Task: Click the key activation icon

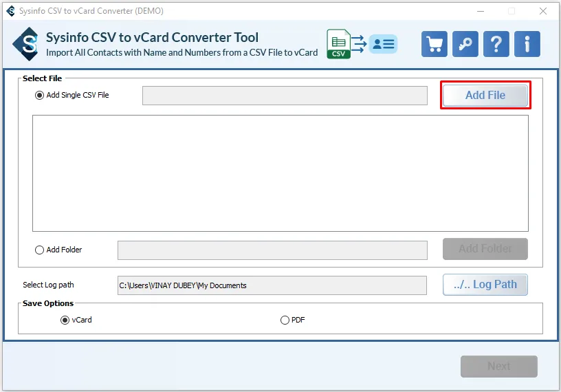Action: 465,44
